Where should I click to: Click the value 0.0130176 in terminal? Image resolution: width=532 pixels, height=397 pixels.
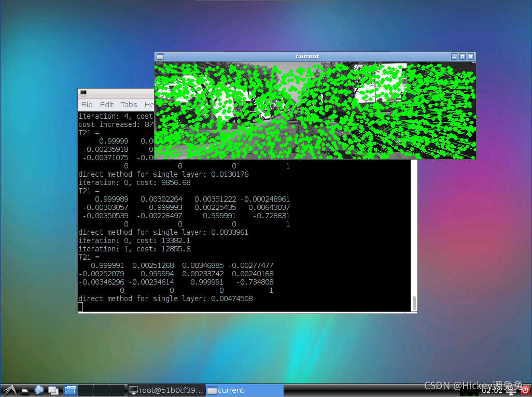click(230, 174)
